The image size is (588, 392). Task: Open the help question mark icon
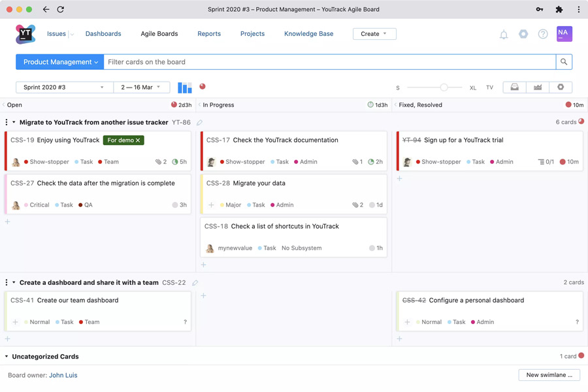pos(543,34)
